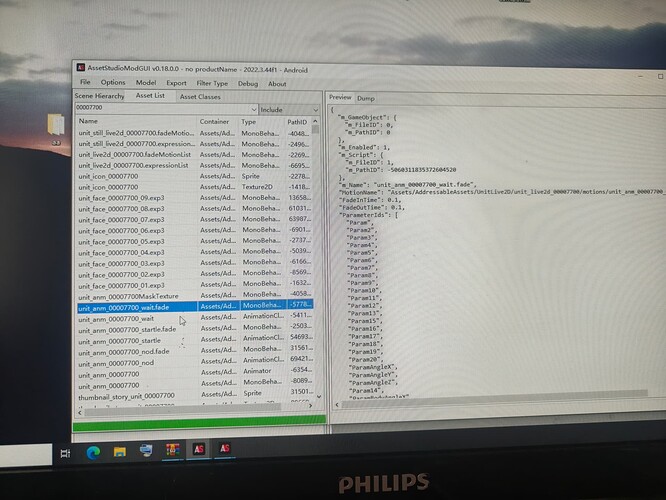Click the asset list scroll-up arrow
666x500 pixels.
[316, 121]
